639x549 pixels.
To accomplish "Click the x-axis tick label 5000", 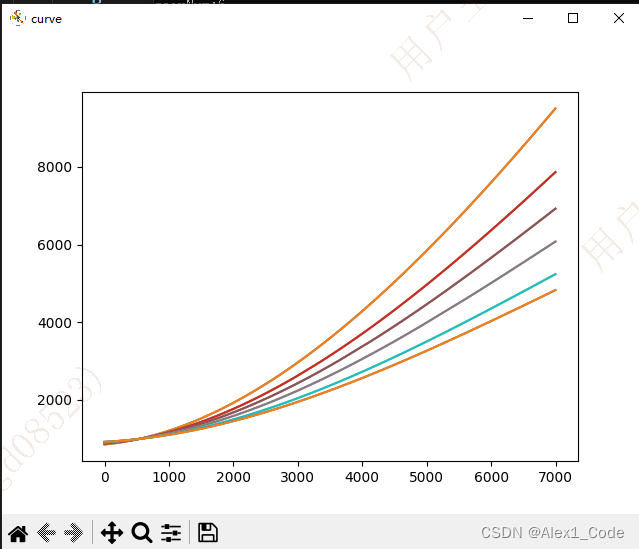I will pos(426,477).
